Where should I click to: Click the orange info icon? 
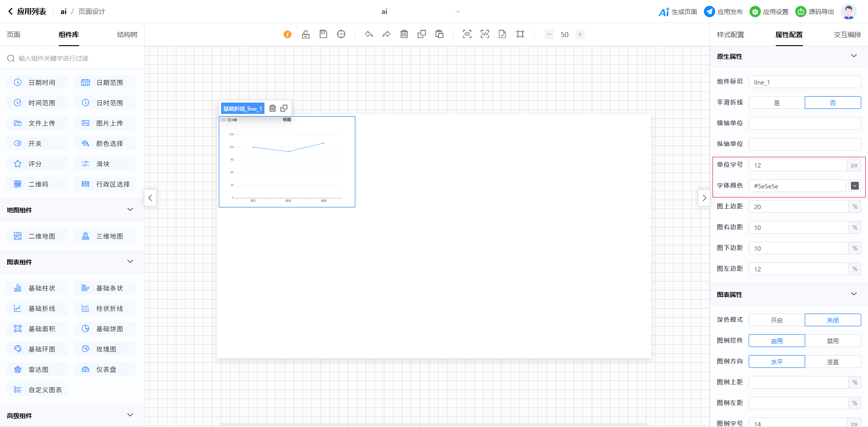coord(288,34)
